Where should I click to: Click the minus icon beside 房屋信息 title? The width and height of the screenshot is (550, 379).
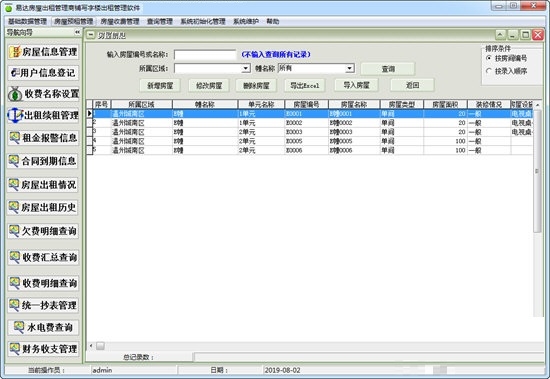tap(90, 35)
